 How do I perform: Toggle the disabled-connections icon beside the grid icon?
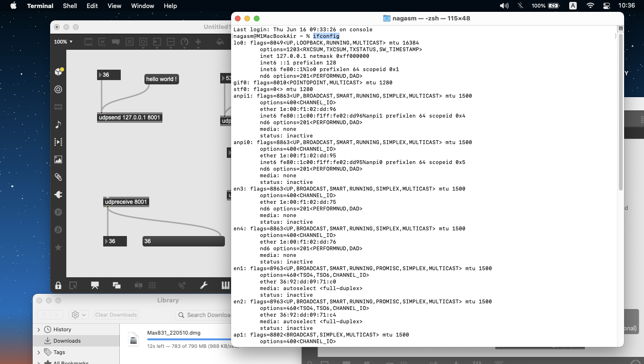[138, 285]
